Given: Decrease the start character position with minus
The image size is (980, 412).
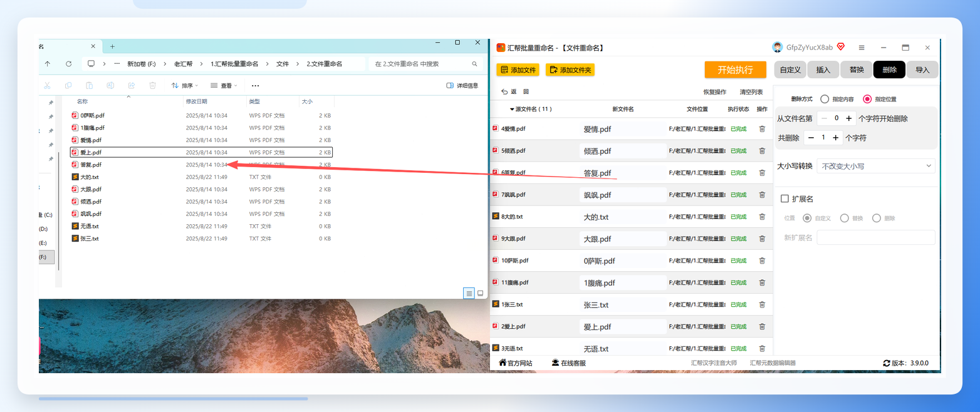Looking at the screenshot, I should (824, 118).
